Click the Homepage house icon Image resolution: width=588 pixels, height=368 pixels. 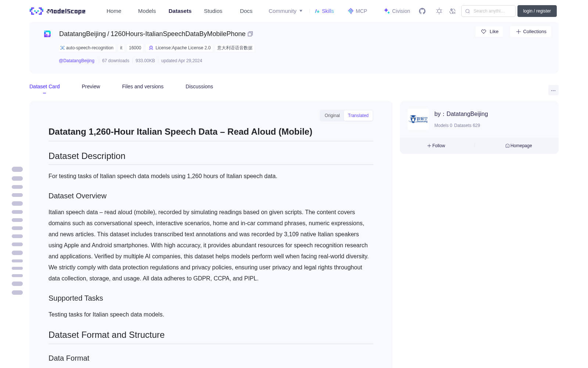tap(508, 146)
